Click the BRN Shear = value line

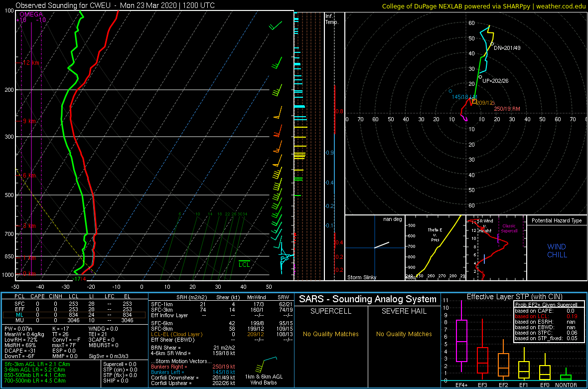pyautogui.click(x=193, y=348)
